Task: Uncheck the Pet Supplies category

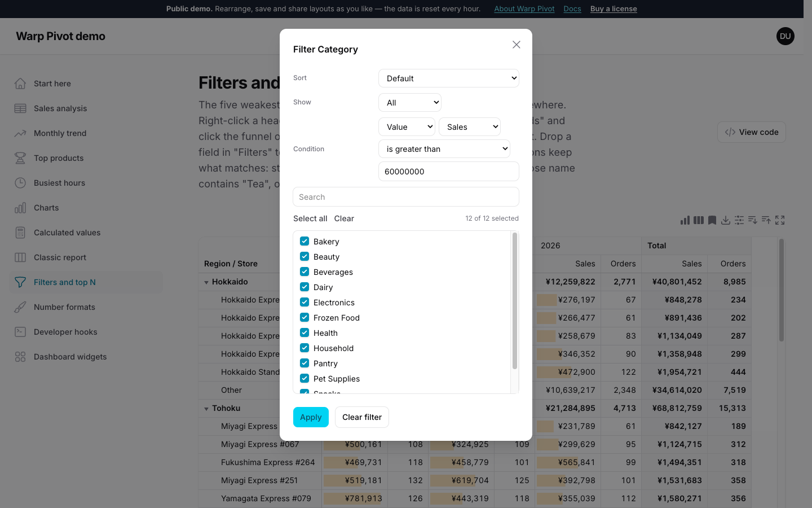Action: 304,378
